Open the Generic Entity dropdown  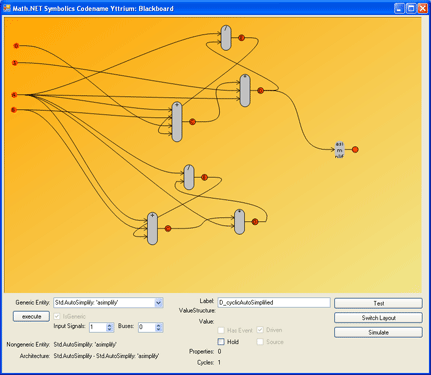(x=159, y=303)
